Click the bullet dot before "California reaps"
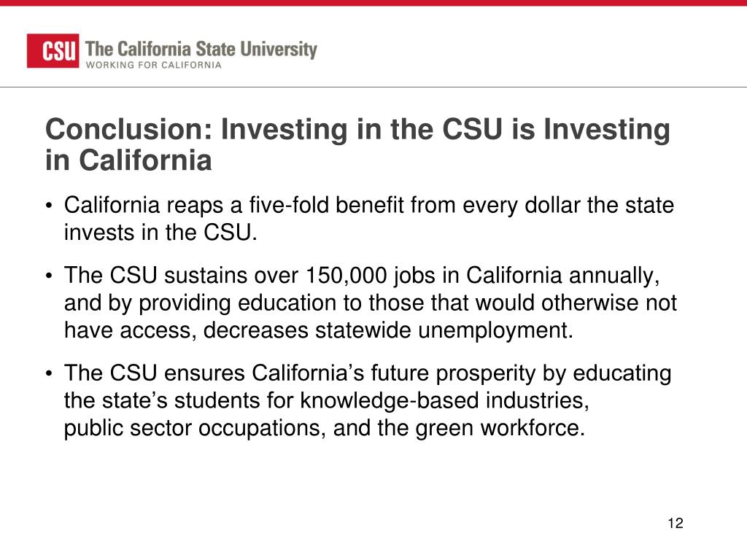The height and width of the screenshot is (560, 747). point(49,206)
